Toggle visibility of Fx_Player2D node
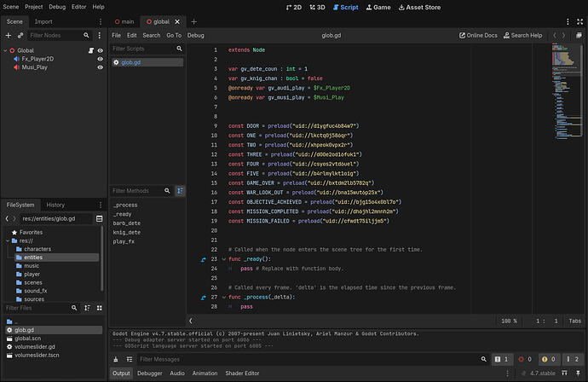This screenshot has height=382, width=588. [100, 59]
